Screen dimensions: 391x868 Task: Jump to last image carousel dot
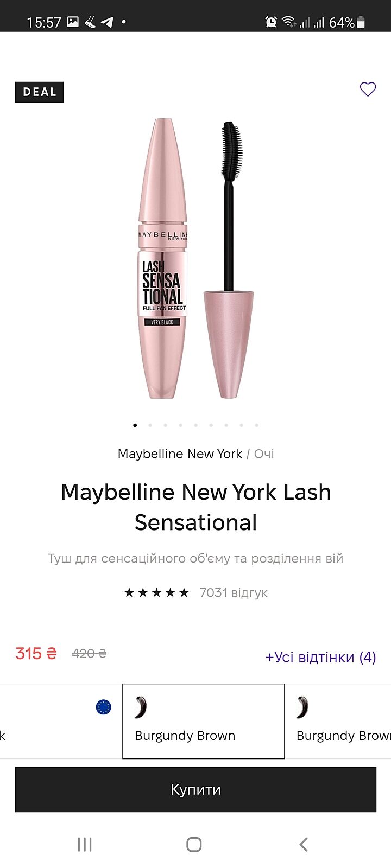257,425
